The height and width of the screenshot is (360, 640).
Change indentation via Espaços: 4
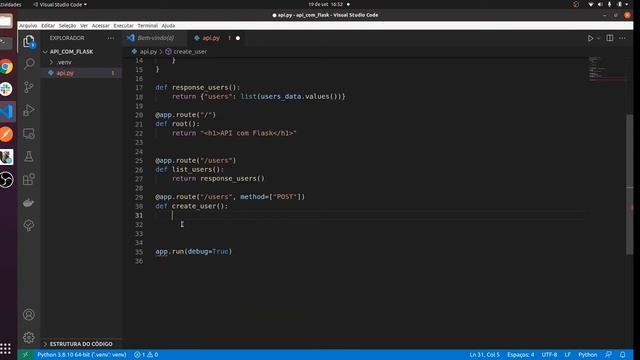[520, 355]
